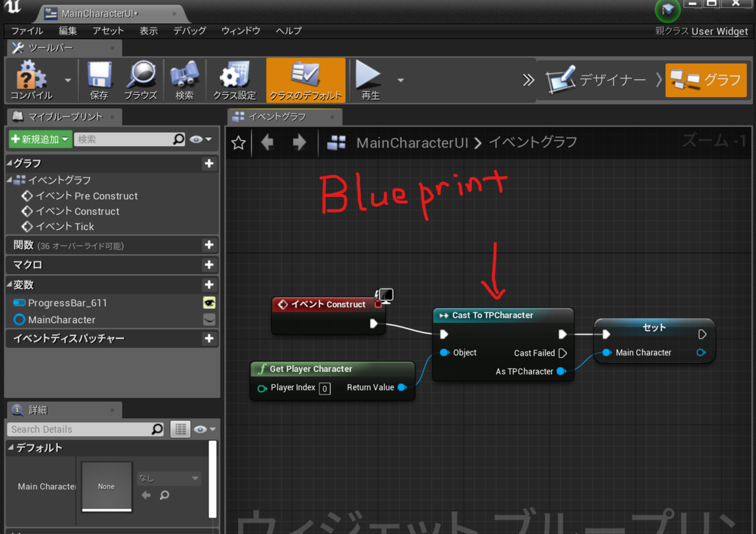Open the デバッグ menu
This screenshot has width=756, height=534.
[190, 31]
